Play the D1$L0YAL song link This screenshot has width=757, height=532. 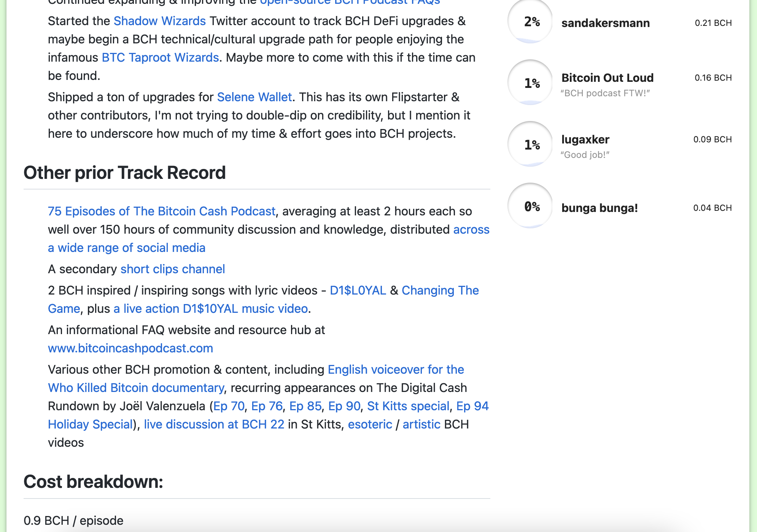[358, 290]
